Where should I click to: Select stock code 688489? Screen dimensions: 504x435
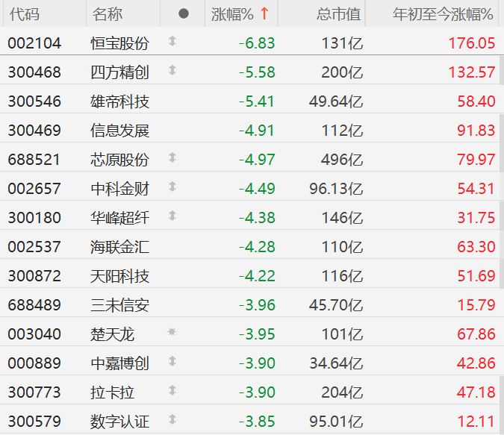[34, 305]
